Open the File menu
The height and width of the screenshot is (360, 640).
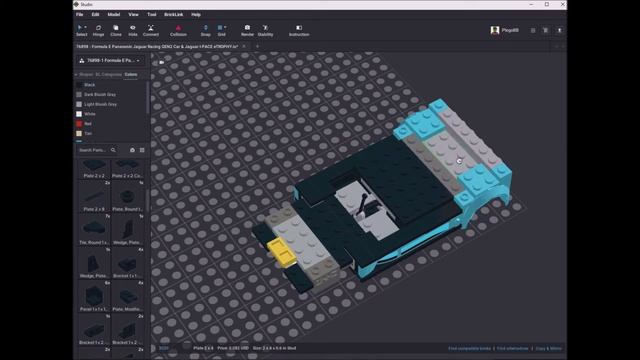80,15
